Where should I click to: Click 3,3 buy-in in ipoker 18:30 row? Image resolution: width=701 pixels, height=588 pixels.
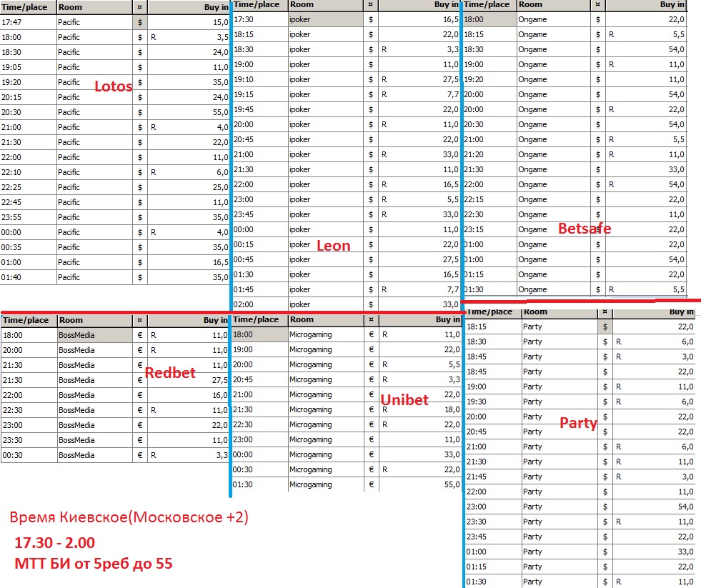[419, 49]
